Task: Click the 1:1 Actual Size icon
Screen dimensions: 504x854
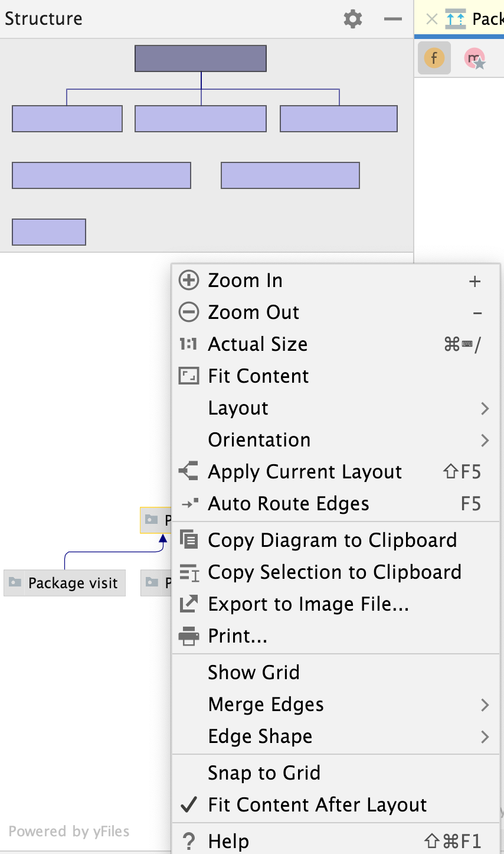Action: point(189,344)
